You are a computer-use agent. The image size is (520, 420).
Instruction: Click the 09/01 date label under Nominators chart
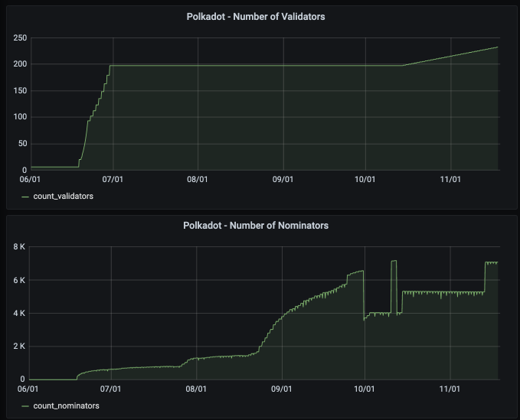282,389
